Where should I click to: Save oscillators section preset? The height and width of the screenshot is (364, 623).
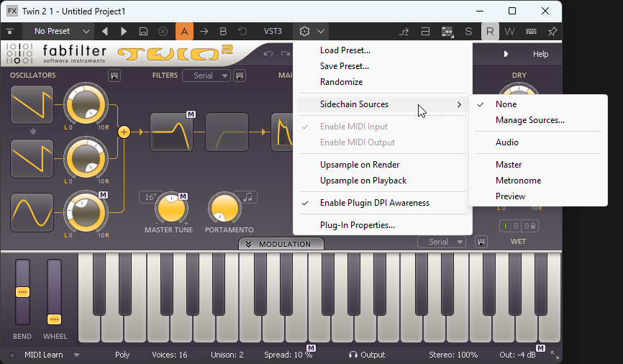pos(114,76)
